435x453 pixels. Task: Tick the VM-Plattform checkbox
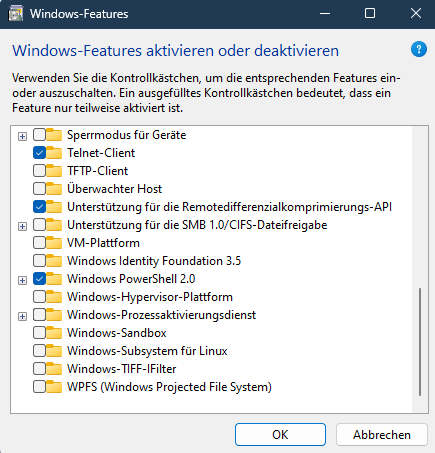(x=39, y=243)
